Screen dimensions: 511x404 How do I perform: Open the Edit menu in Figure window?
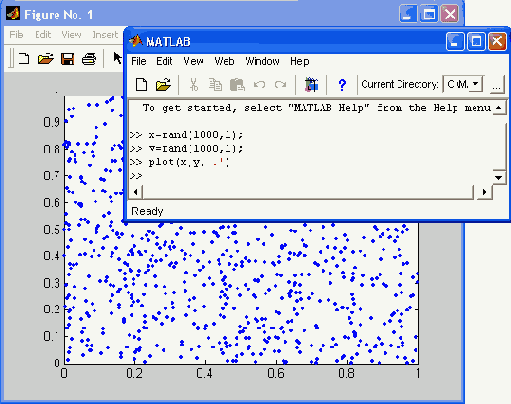(43, 35)
